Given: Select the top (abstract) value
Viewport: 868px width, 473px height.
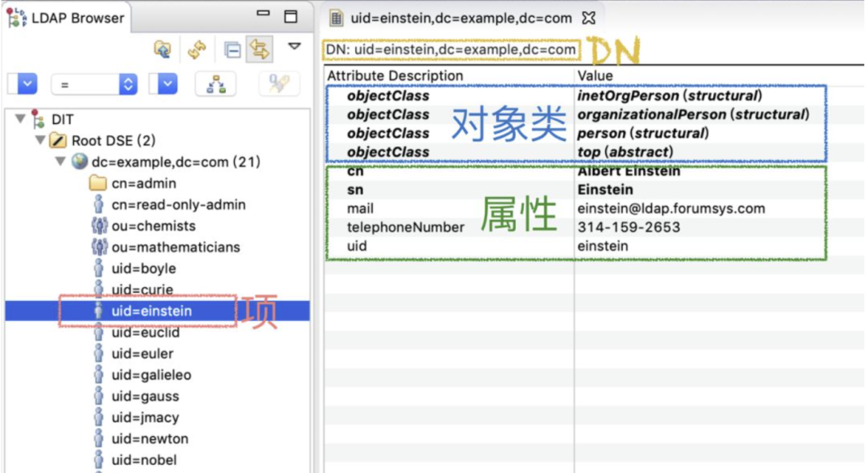Looking at the screenshot, I should tap(625, 152).
